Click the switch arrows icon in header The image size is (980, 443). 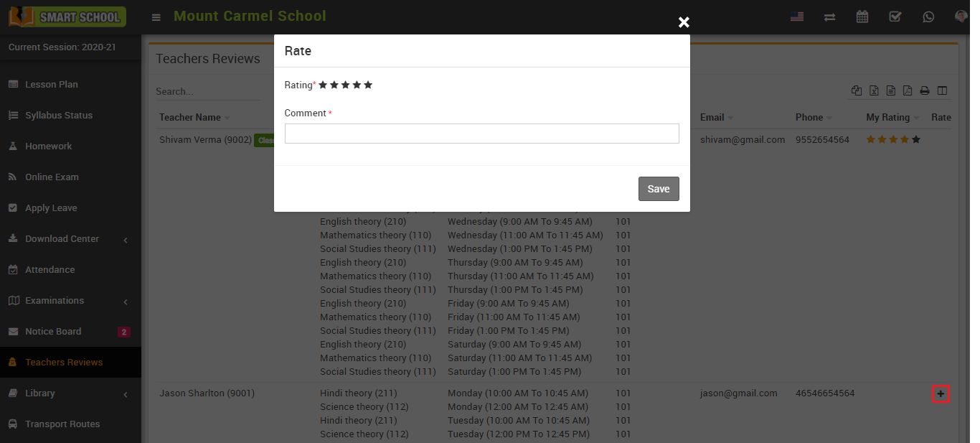click(x=829, y=17)
